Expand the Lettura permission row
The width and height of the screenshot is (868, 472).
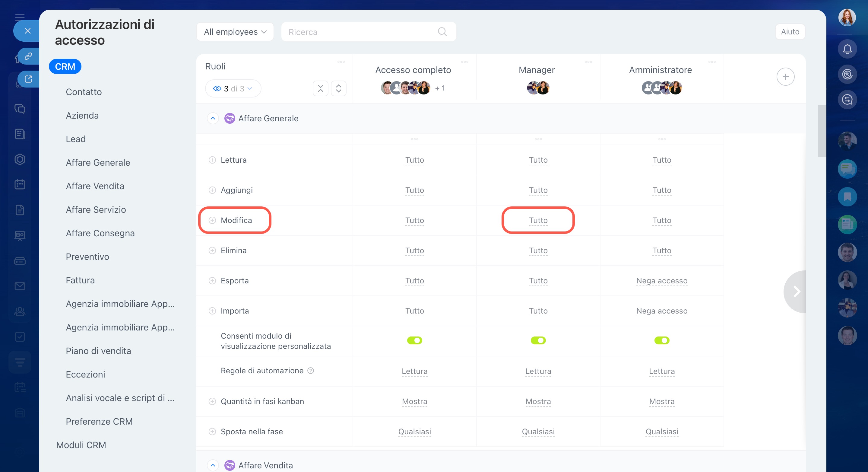click(x=212, y=160)
